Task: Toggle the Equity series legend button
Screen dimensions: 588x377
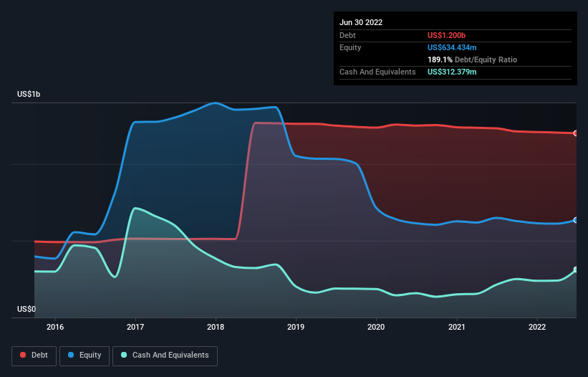Action: click(x=85, y=355)
